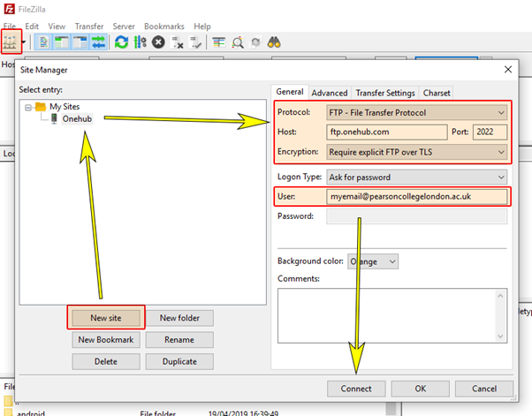The height and width of the screenshot is (416, 532).
Task: Open the Protocol dropdown
Action: point(416,112)
